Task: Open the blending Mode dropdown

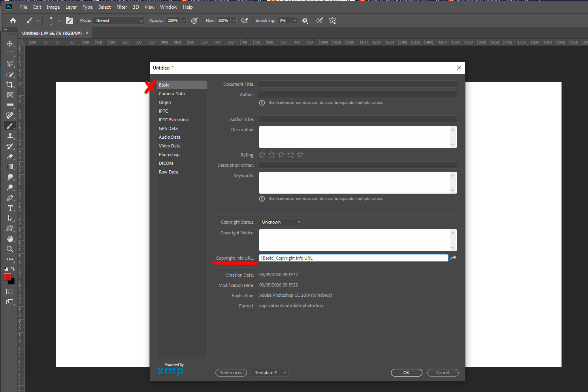Action: 119,21
